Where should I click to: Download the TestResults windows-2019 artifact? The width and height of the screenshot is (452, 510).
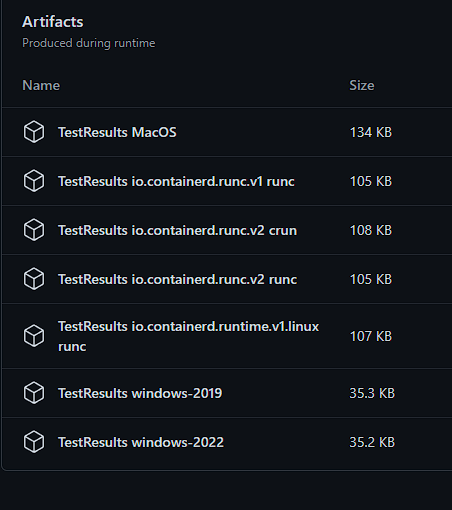pos(140,393)
